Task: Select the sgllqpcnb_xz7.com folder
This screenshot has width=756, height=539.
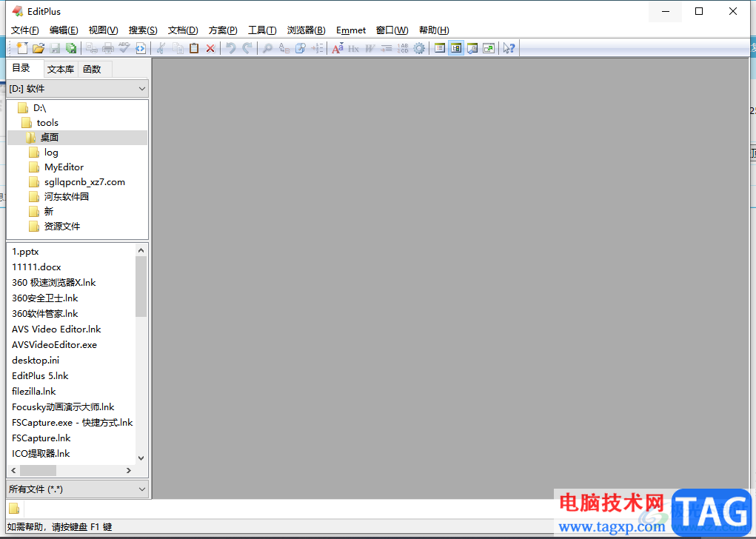Action: (84, 181)
